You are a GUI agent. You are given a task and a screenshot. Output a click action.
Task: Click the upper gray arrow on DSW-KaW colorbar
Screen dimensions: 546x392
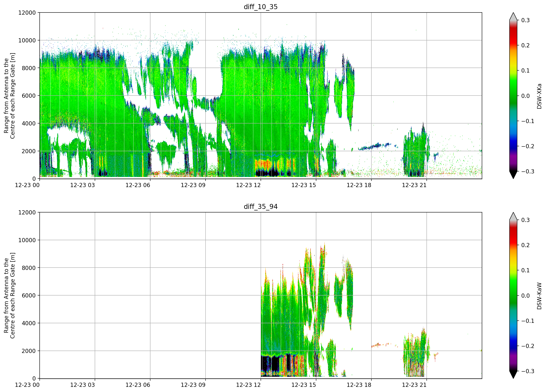tap(513, 217)
